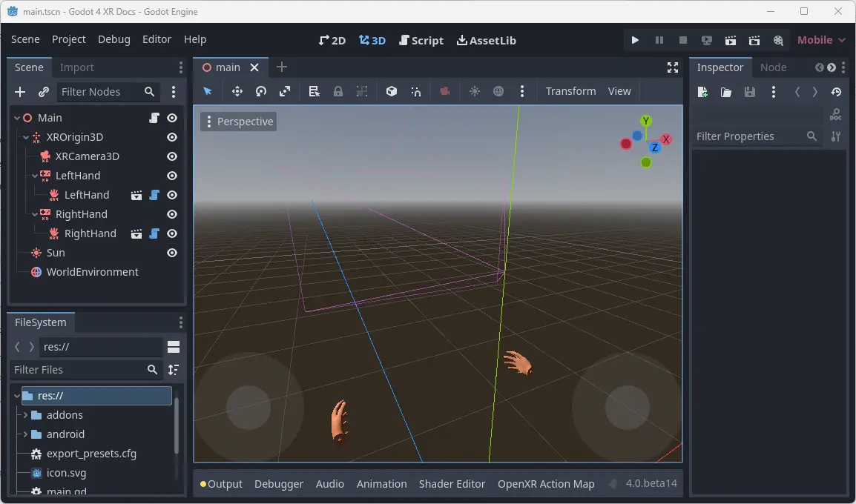
Task: Select the Rotate tool in the viewport toolbar
Action: [260, 90]
